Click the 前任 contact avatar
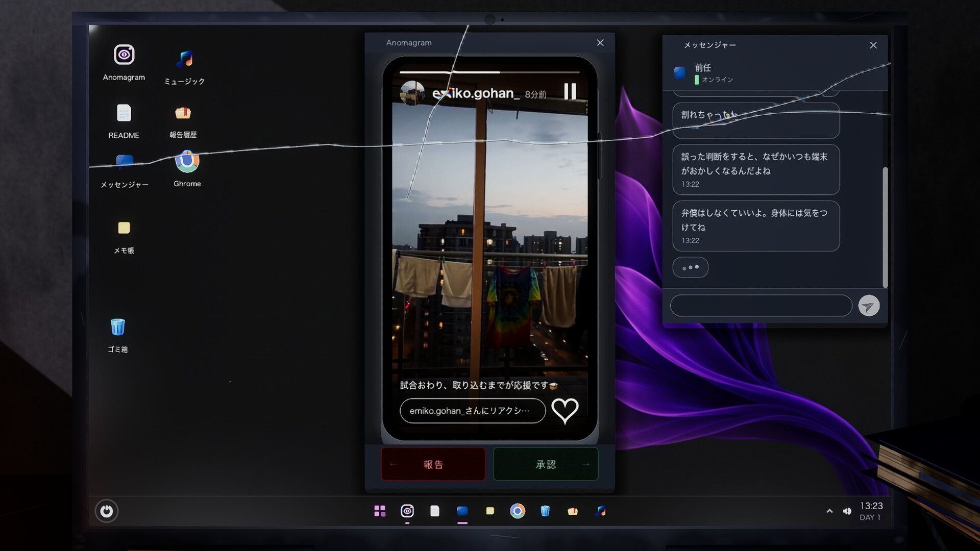This screenshot has width=980, height=551. coord(680,73)
